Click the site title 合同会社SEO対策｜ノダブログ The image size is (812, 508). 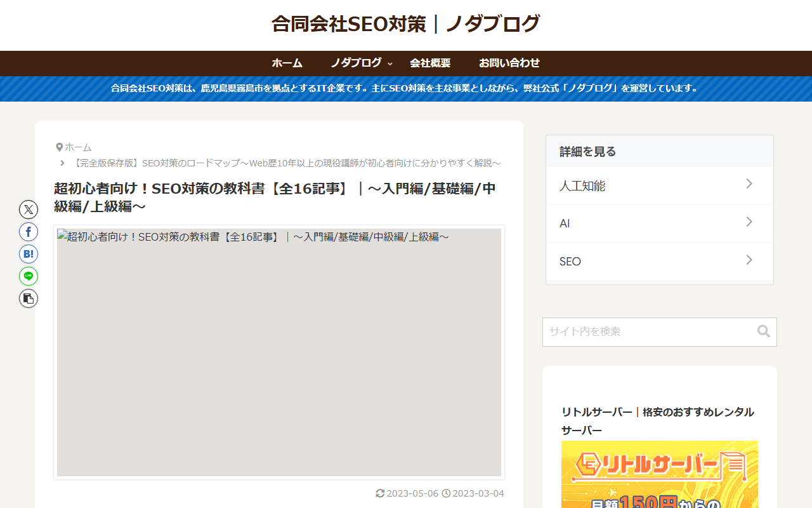click(x=406, y=24)
